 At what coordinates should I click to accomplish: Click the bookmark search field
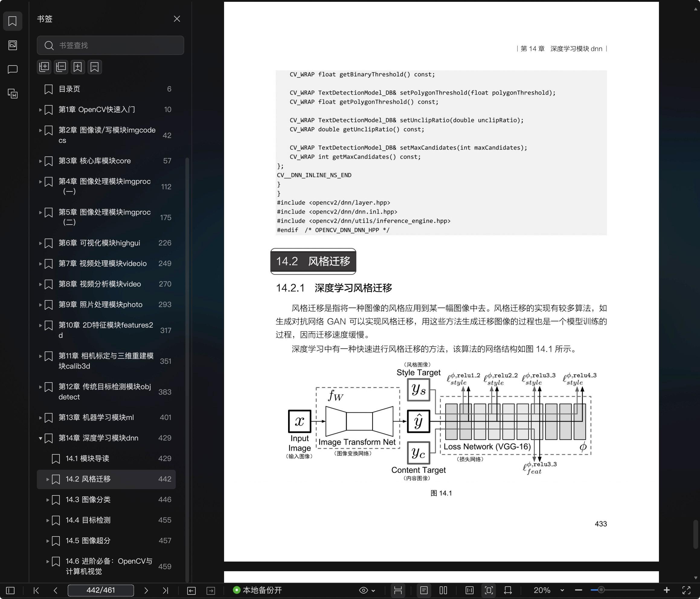click(x=111, y=45)
